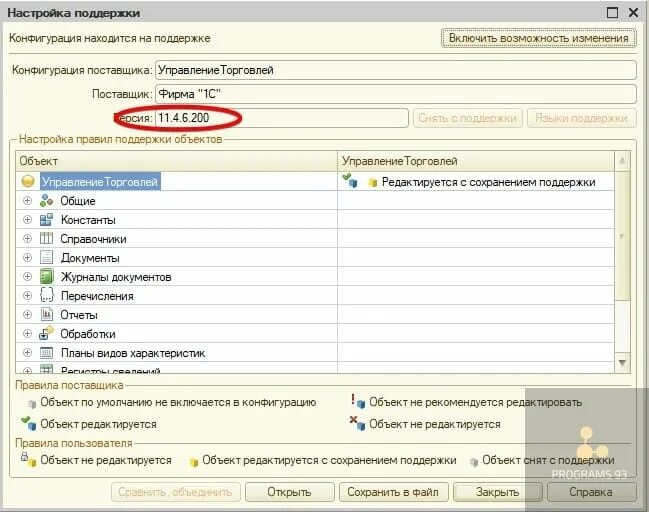The image size is (649, 512).
Task: Click the Конфигурация поставщика field
Action: [396, 70]
